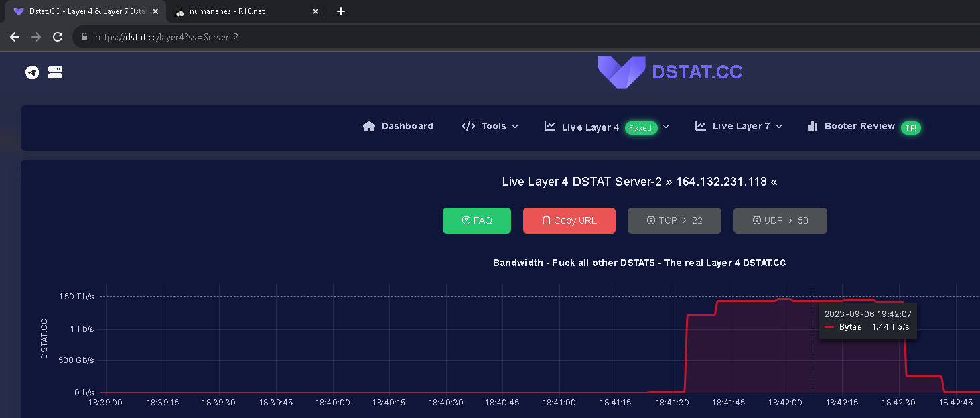
Task: Click the 500 Gb/s axis label
Action: (78, 360)
